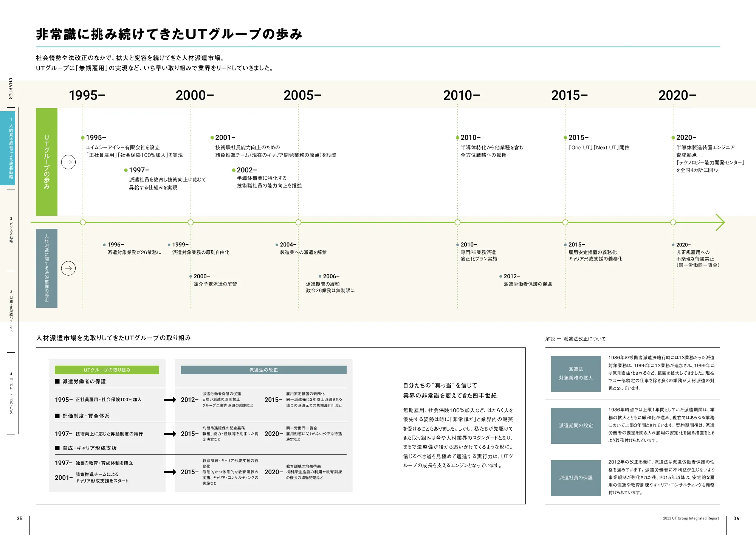
Task: Click arrow beside 1997 技術向上 昇給制度 row
Action: pyautogui.click(x=170, y=434)
